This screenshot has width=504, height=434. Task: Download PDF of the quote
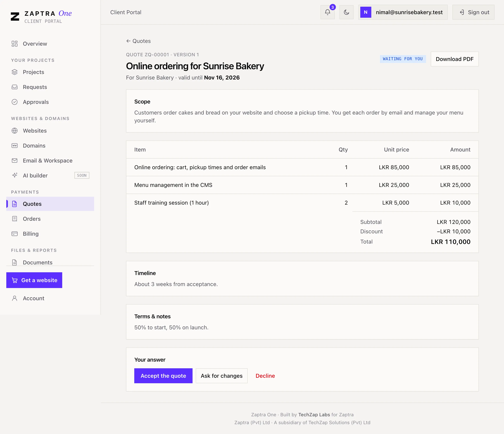click(x=455, y=59)
